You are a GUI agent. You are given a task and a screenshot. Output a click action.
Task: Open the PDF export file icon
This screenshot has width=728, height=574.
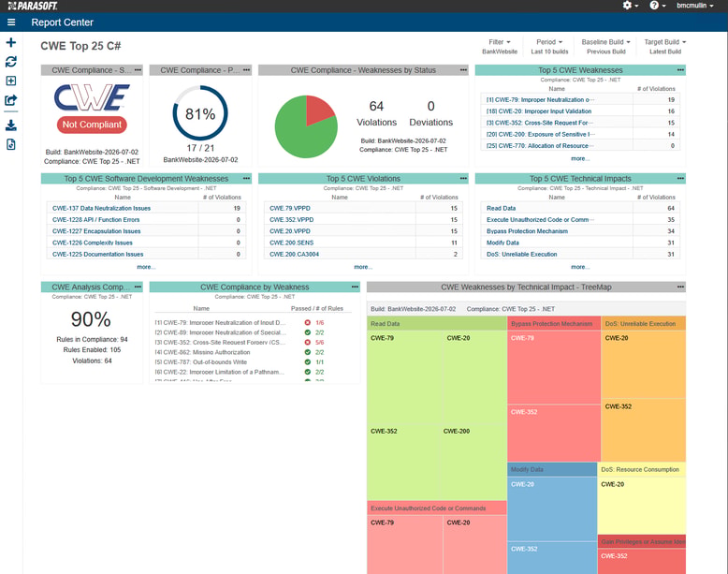tap(10, 144)
